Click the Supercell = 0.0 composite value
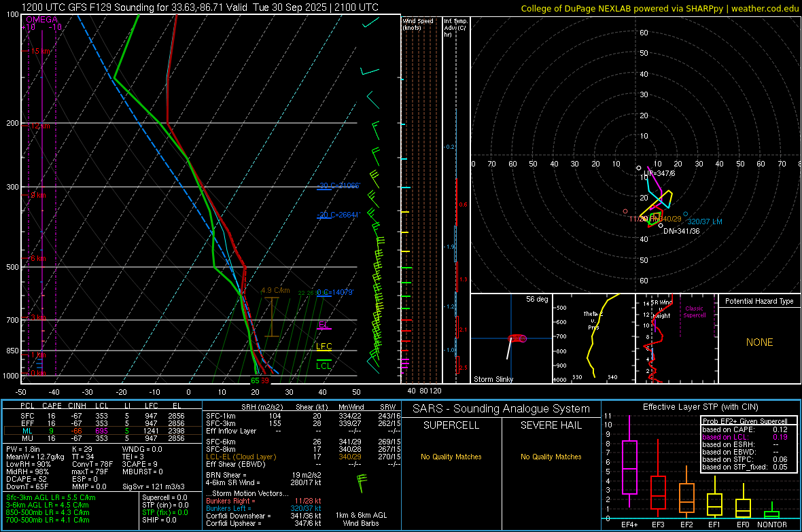The width and height of the screenshot is (802, 532). [x=164, y=497]
